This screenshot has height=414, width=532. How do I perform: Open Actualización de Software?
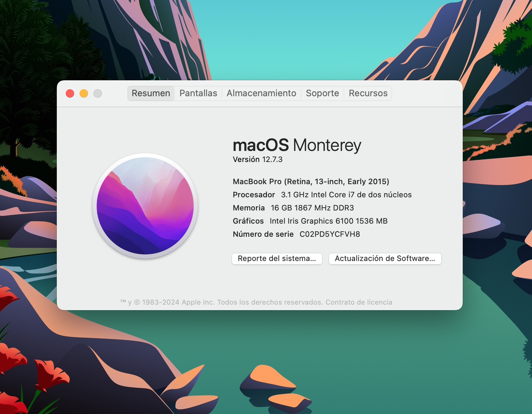click(x=385, y=259)
